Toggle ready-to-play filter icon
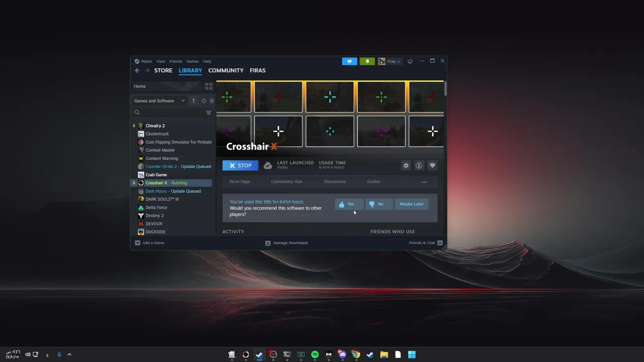 [x=211, y=101]
